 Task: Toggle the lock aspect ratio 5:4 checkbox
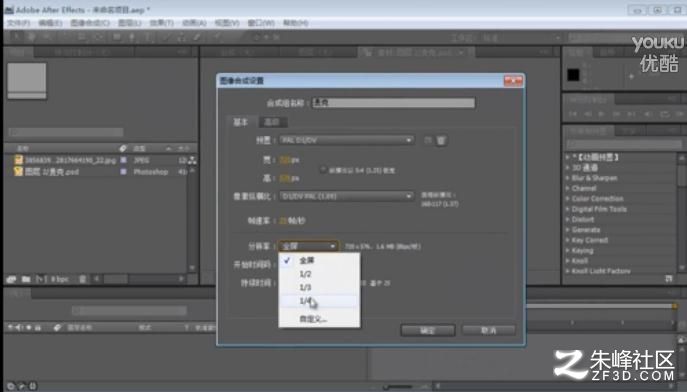323,170
